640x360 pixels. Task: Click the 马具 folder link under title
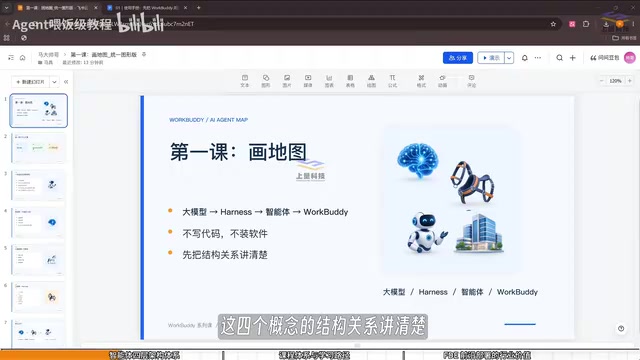click(x=46, y=62)
